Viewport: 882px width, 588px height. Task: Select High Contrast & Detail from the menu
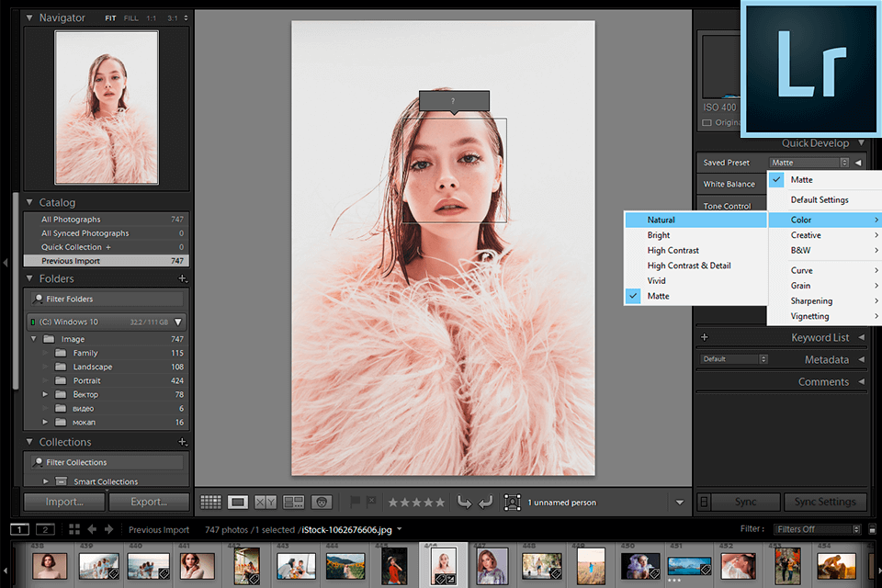[680, 265]
